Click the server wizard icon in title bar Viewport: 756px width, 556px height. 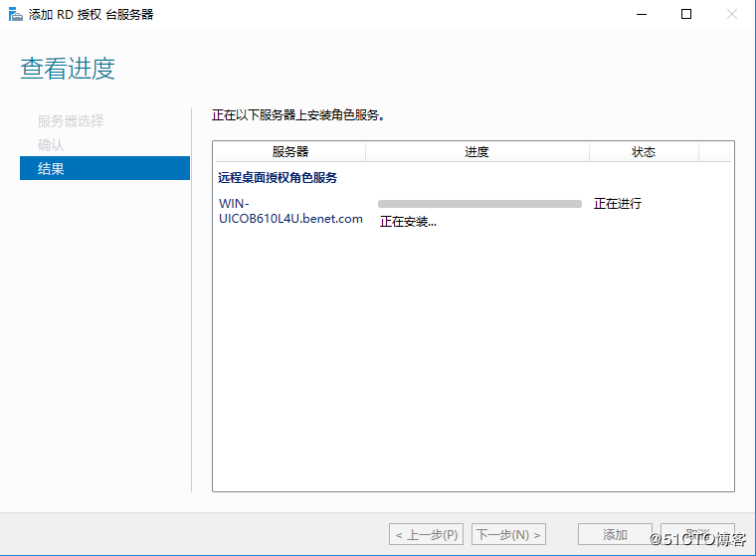[15, 15]
